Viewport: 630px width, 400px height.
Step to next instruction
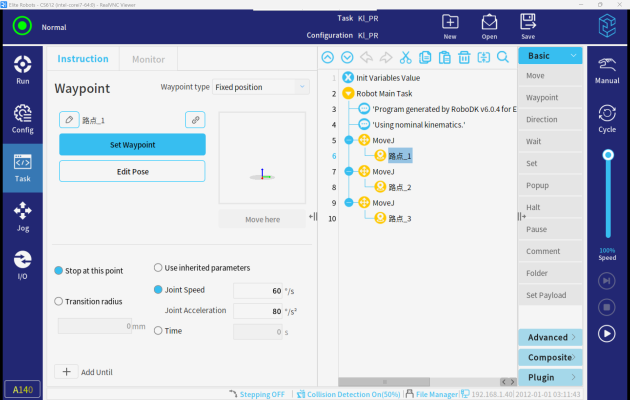[x=606, y=281]
